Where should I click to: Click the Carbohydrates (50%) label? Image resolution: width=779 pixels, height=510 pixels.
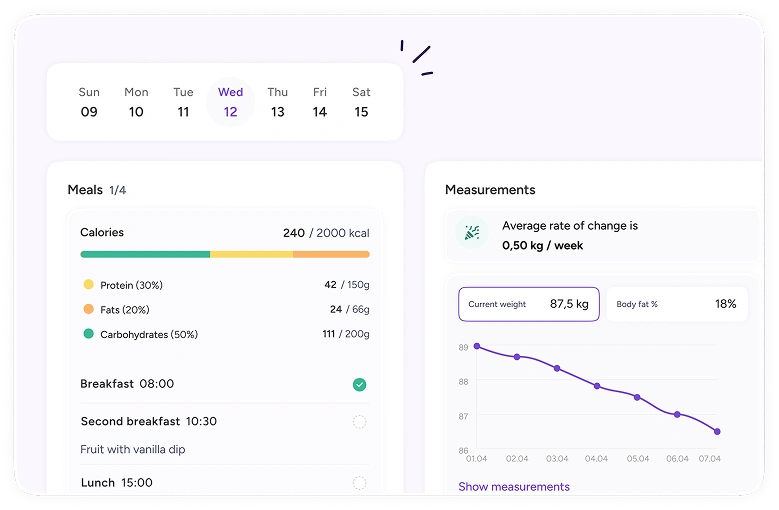[149, 334]
